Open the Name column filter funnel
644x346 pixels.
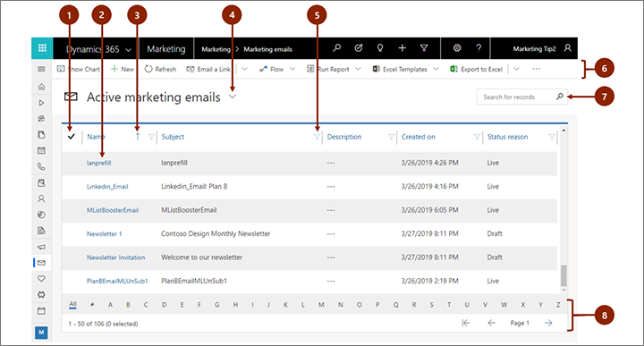(x=151, y=137)
